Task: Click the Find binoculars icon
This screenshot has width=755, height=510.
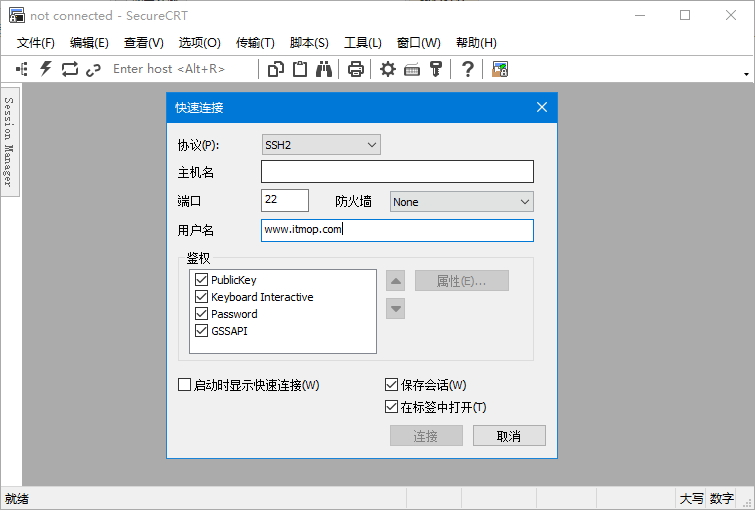Action: (324, 69)
